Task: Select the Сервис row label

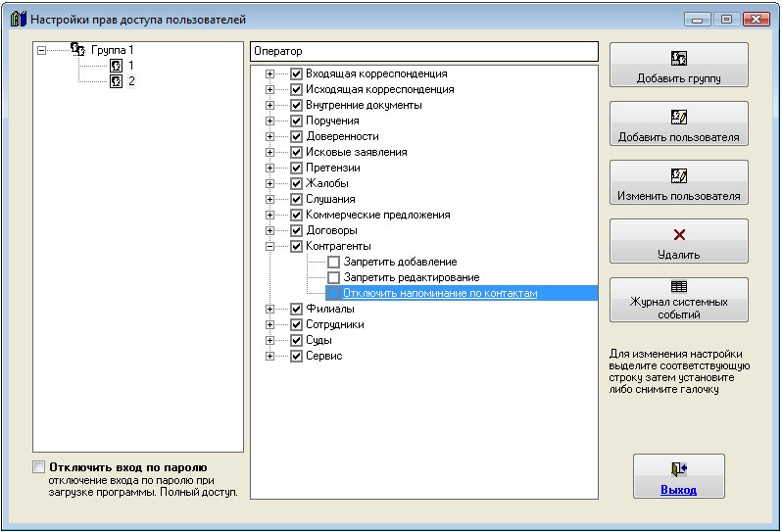Action: pyautogui.click(x=324, y=356)
